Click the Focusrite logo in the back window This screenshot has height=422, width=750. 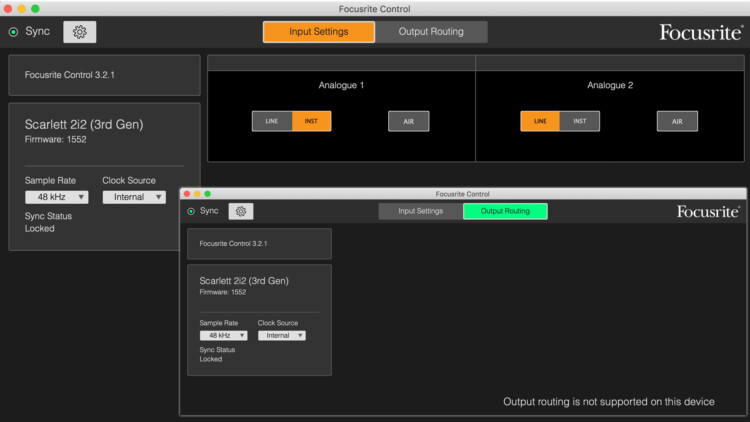pos(701,33)
